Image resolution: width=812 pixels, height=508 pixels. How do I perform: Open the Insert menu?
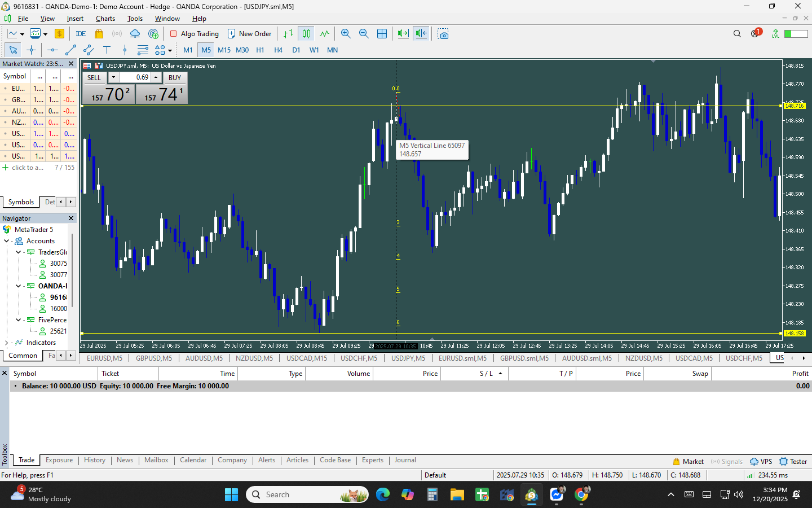click(75, 19)
